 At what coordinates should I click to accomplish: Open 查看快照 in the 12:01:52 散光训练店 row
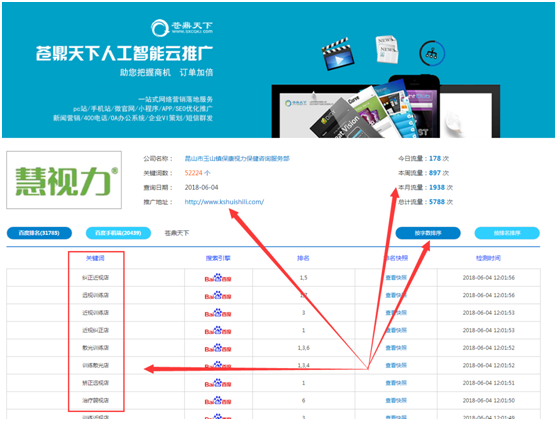coord(396,348)
